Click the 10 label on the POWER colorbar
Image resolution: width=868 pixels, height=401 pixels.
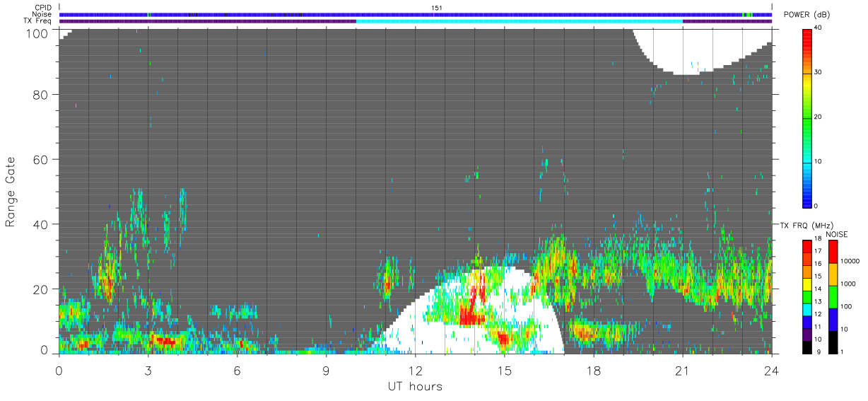click(x=819, y=161)
